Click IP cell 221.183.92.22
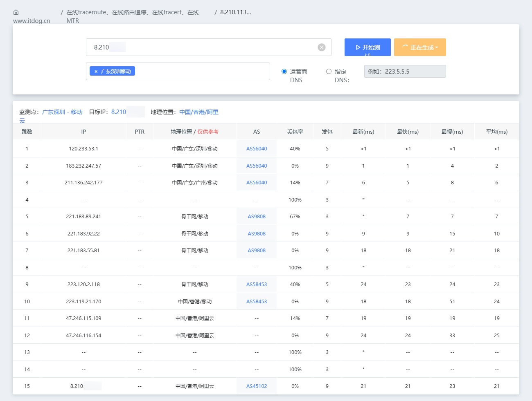Image resolution: width=532 pixels, height=401 pixels. tap(83, 234)
